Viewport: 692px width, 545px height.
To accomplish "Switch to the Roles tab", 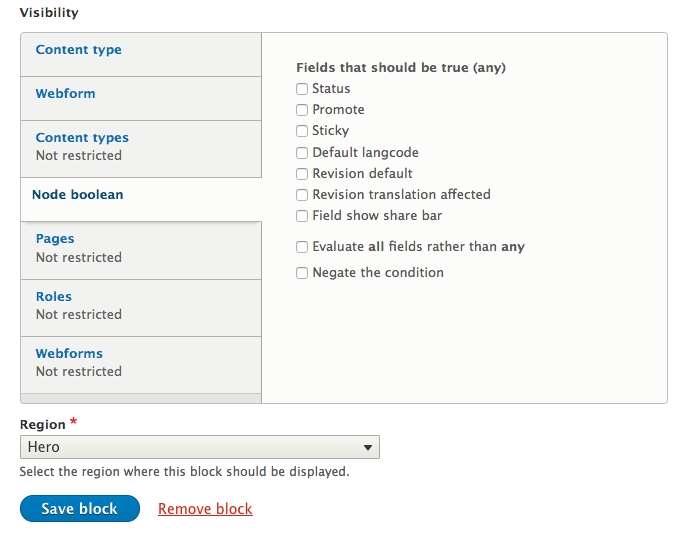I will (141, 308).
